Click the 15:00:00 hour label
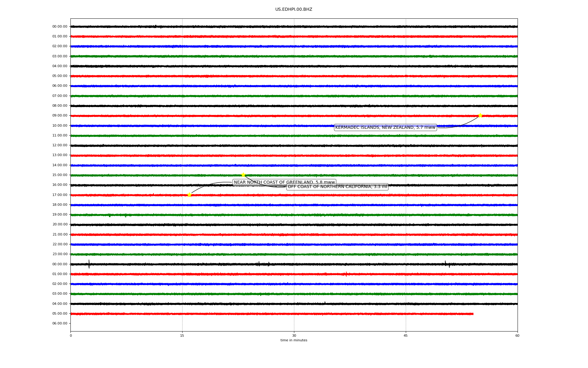 [60, 175]
